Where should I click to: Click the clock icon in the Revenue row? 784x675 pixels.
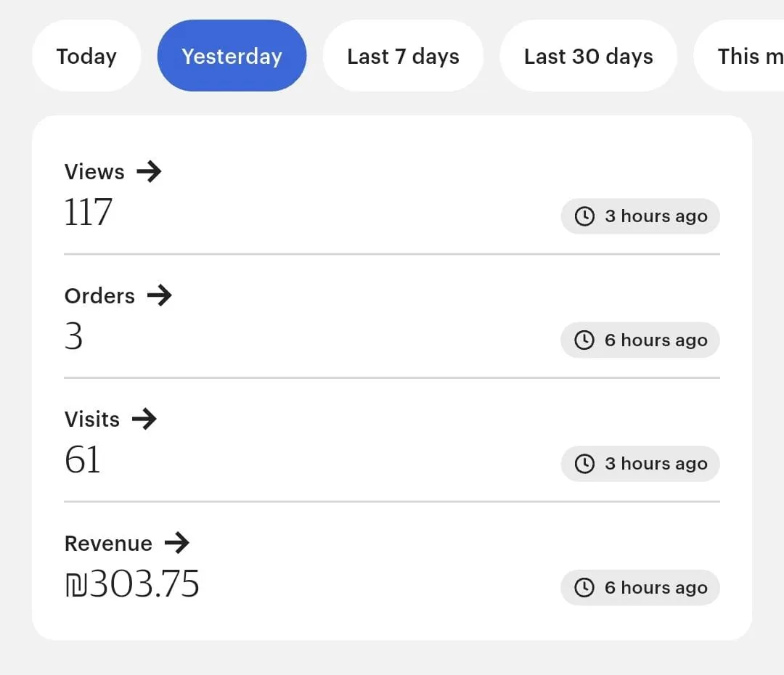point(584,588)
